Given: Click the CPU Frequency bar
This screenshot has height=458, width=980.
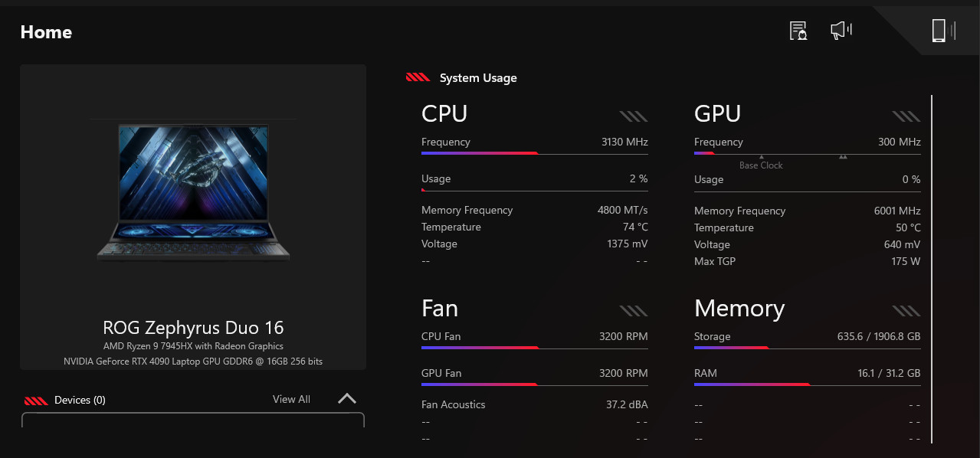Looking at the screenshot, I should [x=535, y=153].
